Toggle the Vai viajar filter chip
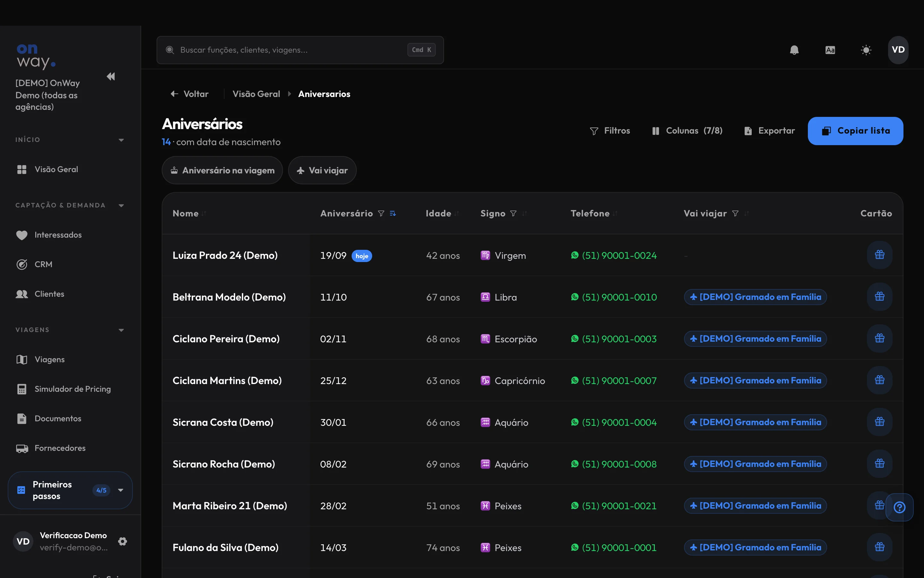The image size is (924, 578). pyautogui.click(x=322, y=170)
